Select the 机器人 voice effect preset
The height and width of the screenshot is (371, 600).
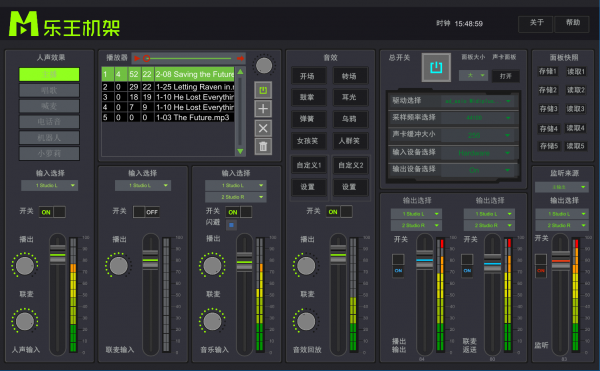[49, 138]
